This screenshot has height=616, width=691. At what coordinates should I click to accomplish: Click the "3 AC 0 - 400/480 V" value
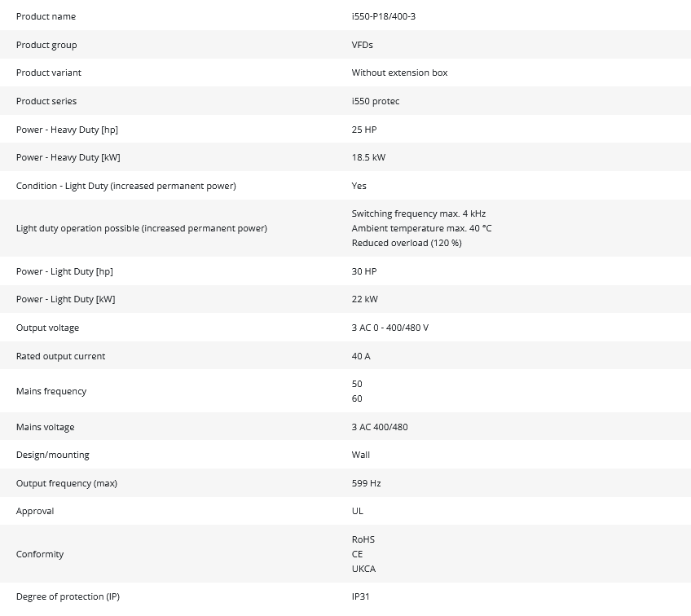[390, 328]
